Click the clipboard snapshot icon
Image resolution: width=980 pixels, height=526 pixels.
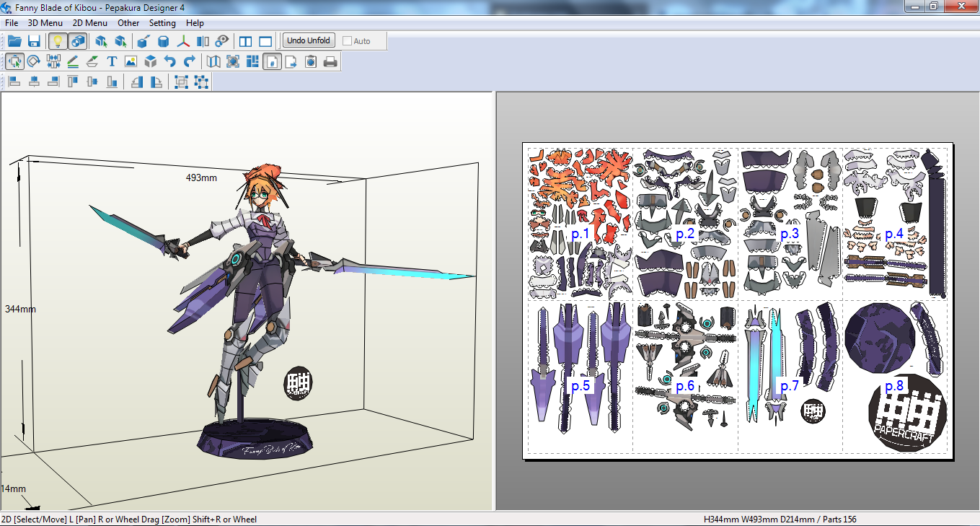click(311, 61)
